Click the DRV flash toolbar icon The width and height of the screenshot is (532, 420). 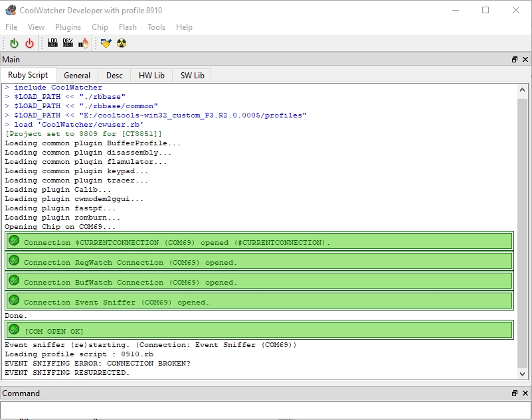coord(68,42)
